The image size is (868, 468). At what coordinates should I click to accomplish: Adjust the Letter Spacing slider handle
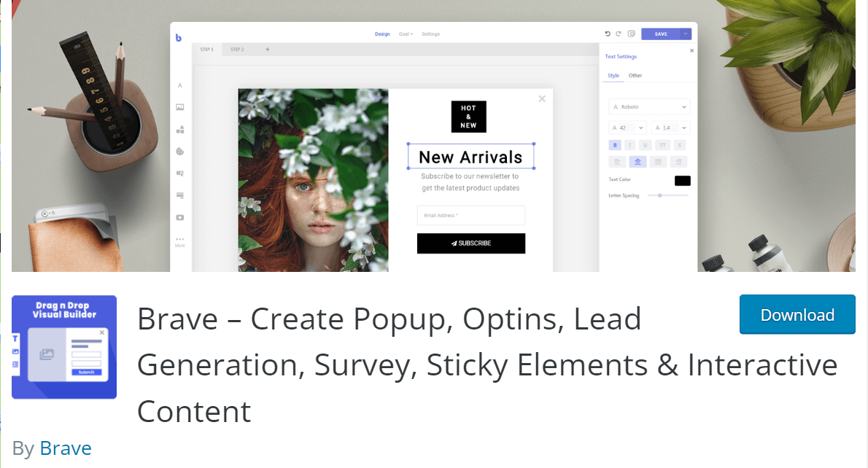point(660,195)
